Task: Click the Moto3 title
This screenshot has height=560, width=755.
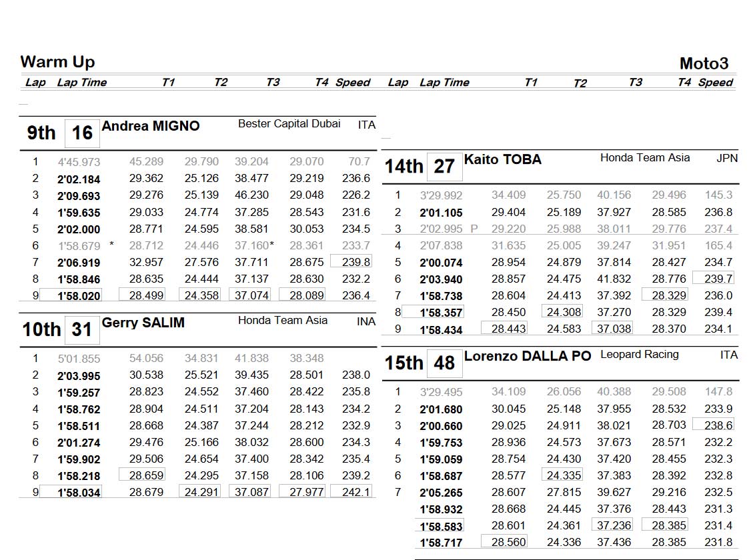Action: coord(704,63)
